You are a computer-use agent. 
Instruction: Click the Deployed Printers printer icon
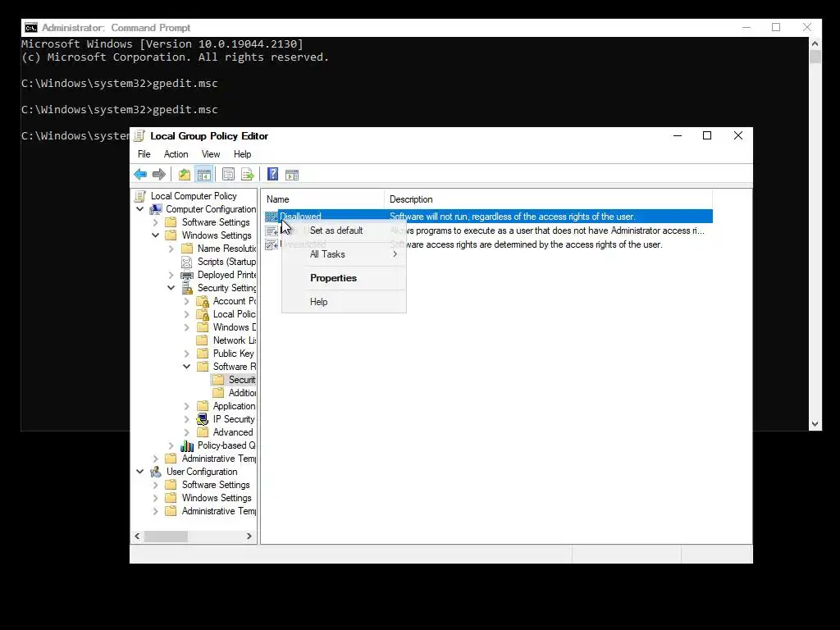click(x=186, y=275)
